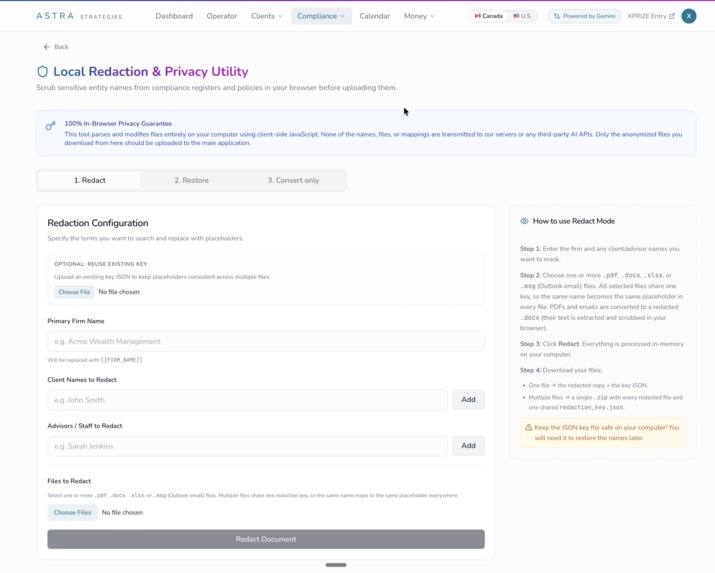The image size is (715, 573).
Task: Open the XPRIZE Entry external link
Action: (x=650, y=16)
